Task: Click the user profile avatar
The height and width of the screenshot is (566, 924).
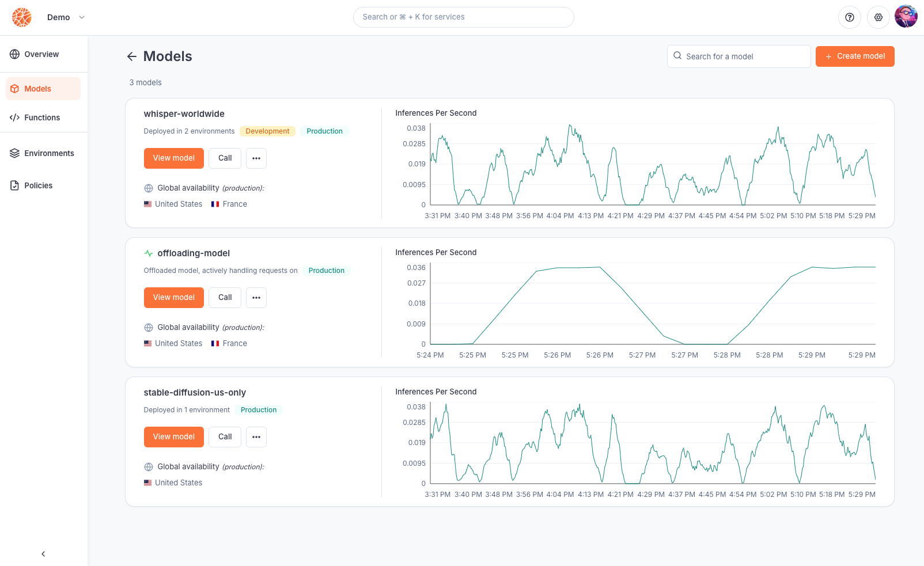Action: click(x=906, y=17)
